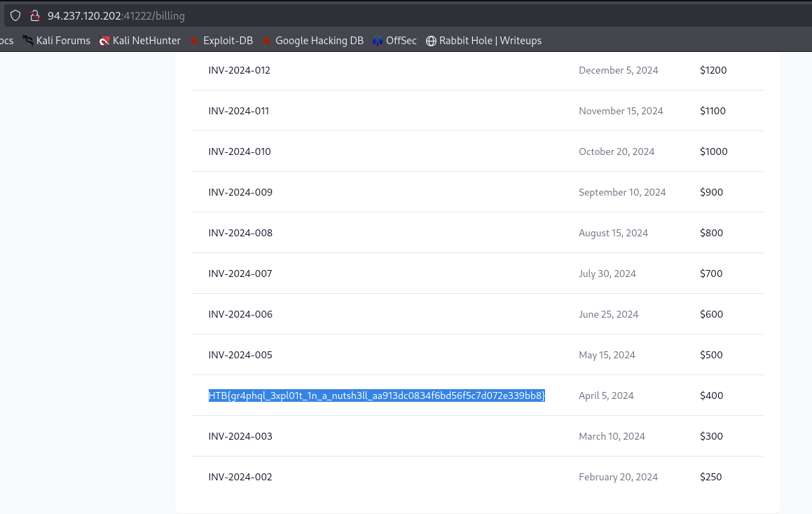The height and width of the screenshot is (514, 812).
Task: Click invoice number INV-2024-005
Action: coord(240,355)
